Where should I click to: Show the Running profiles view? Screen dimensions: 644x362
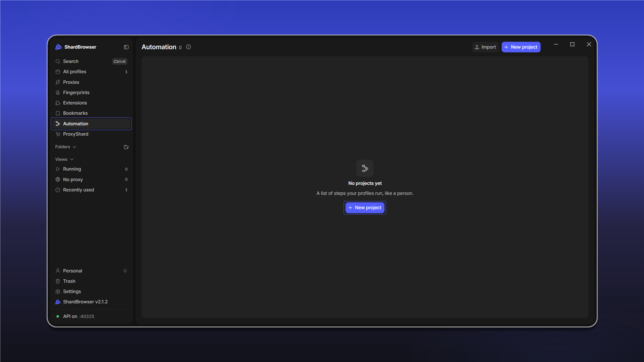[91, 169]
